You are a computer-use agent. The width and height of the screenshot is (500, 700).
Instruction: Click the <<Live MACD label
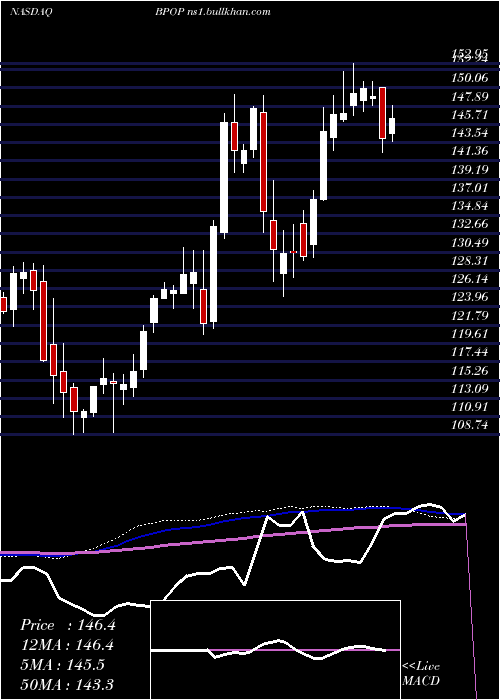(421, 674)
